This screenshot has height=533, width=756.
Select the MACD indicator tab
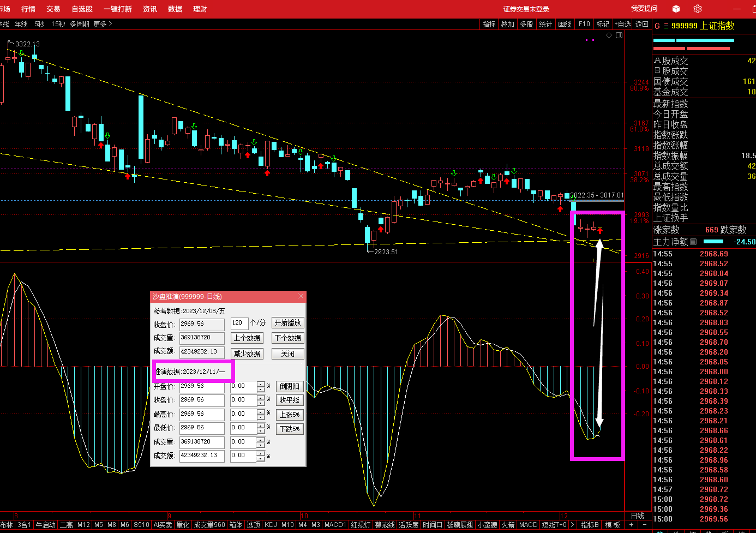(528, 525)
